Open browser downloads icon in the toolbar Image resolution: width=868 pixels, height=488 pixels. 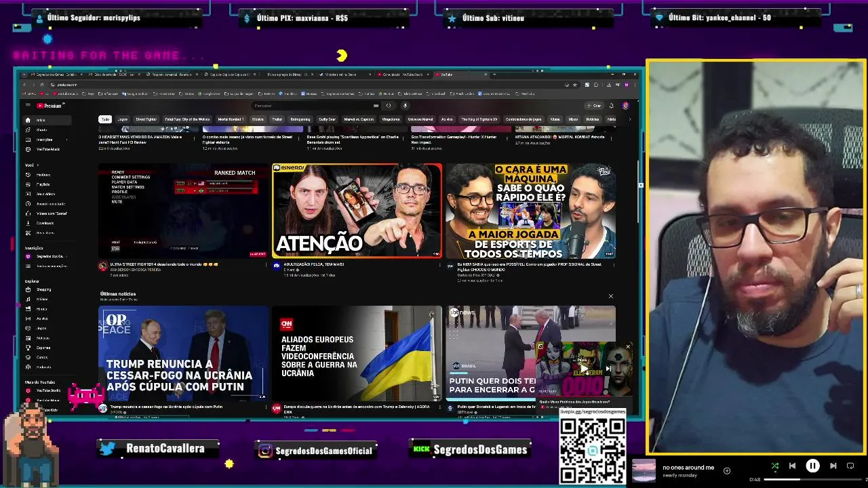608,85
